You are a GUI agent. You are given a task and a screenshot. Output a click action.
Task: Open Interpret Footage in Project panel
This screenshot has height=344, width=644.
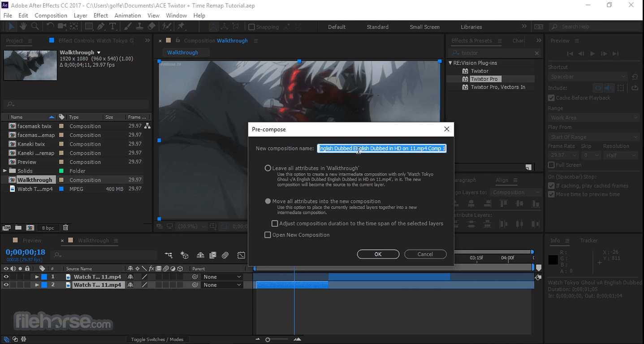6,228
